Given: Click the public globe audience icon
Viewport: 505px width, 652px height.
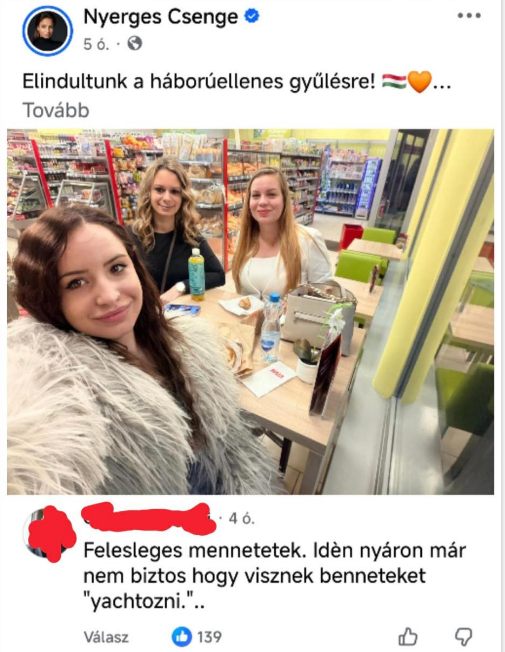Looking at the screenshot, I should point(134,43).
